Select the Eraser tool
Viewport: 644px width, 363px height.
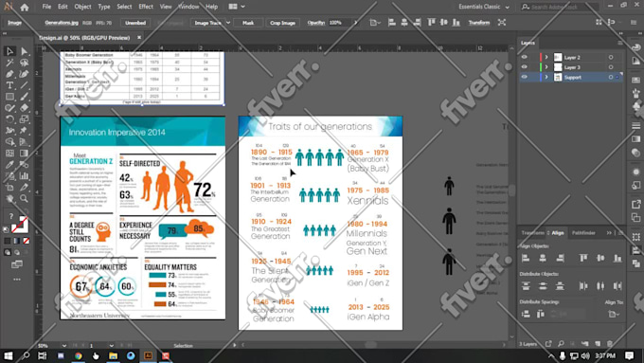click(x=24, y=108)
